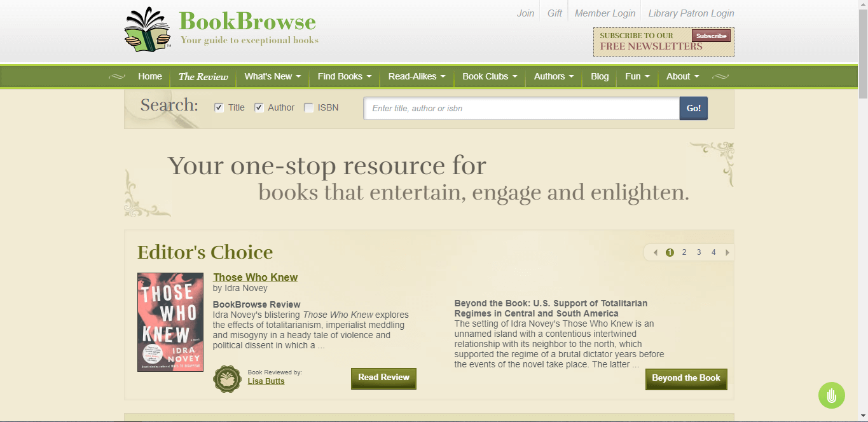This screenshot has width=868, height=422.
Task: Select Editor's Choice page 2
Action: point(684,252)
